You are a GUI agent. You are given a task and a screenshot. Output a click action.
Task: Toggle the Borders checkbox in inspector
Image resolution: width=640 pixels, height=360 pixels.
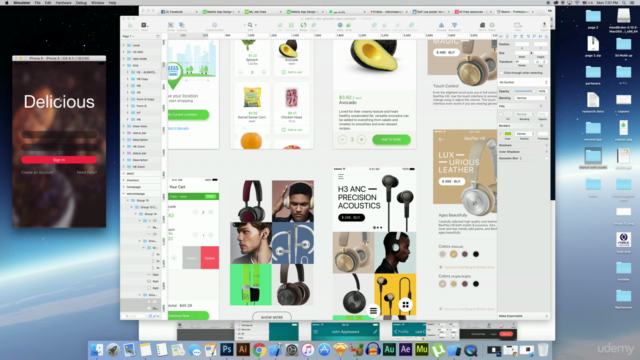(x=501, y=133)
